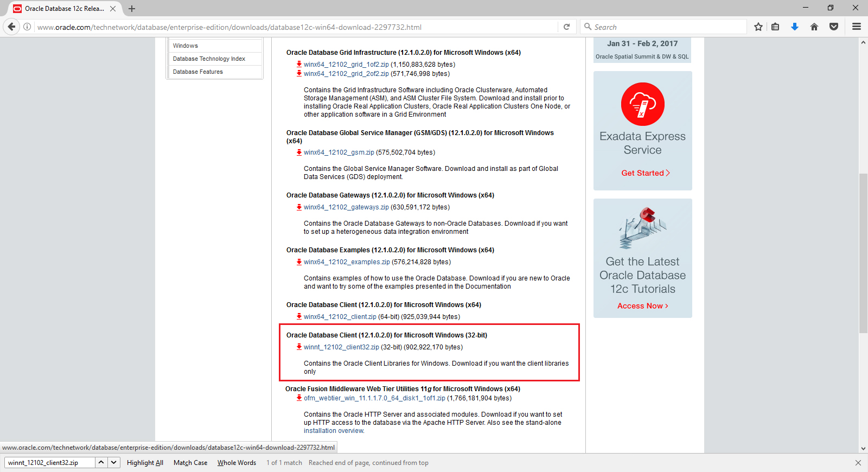Select the Oracle Database 12c Release tab

63,9
